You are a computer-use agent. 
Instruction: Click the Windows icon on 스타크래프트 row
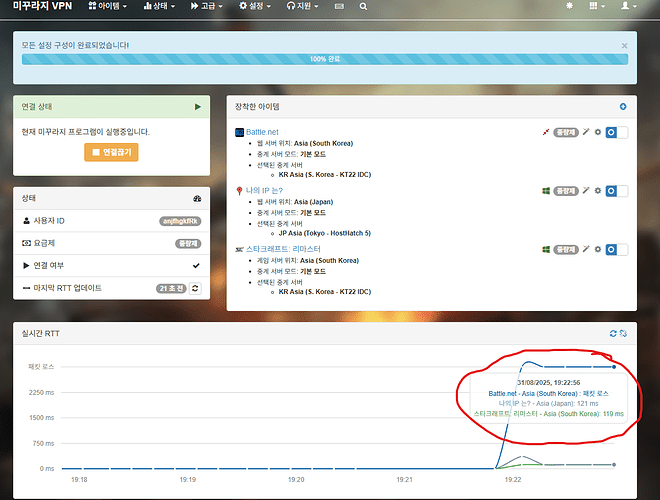click(x=546, y=249)
